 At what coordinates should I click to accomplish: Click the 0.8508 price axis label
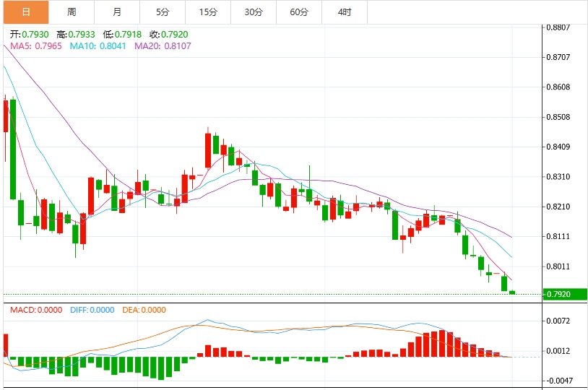click(558, 117)
